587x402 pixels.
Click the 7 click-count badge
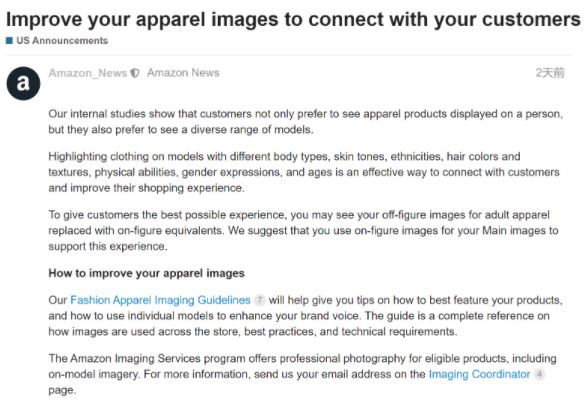tap(259, 300)
